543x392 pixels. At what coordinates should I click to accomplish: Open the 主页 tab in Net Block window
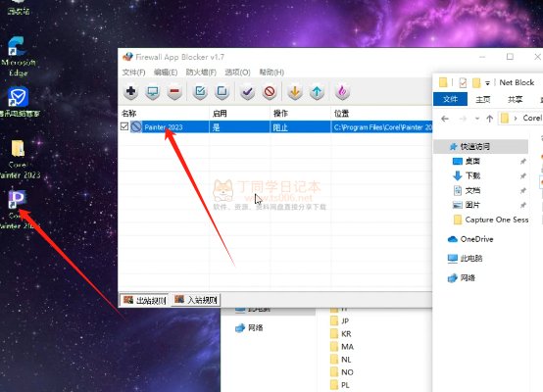[483, 100]
